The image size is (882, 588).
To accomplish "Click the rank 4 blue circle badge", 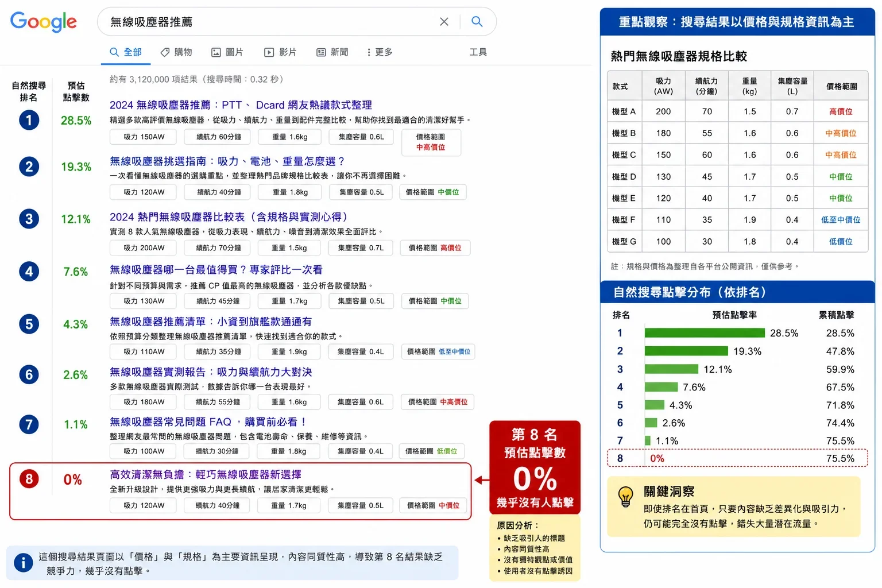I will click(x=29, y=271).
